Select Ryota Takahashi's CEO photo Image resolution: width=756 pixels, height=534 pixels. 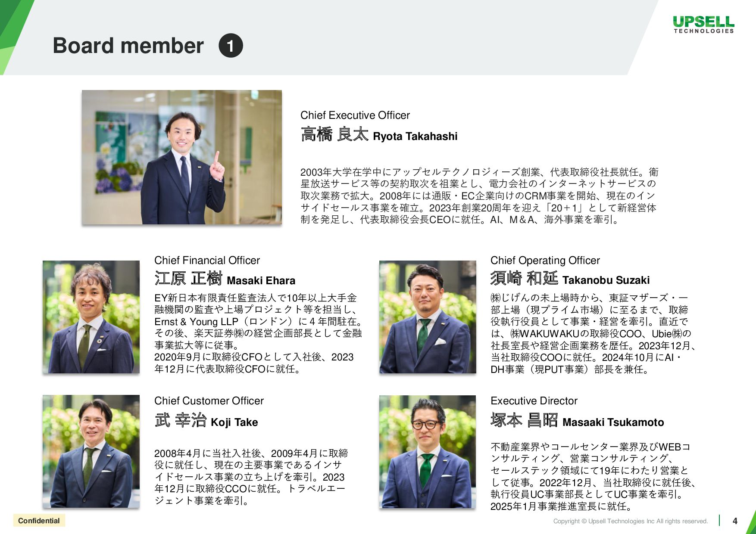[x=182, y=157]
